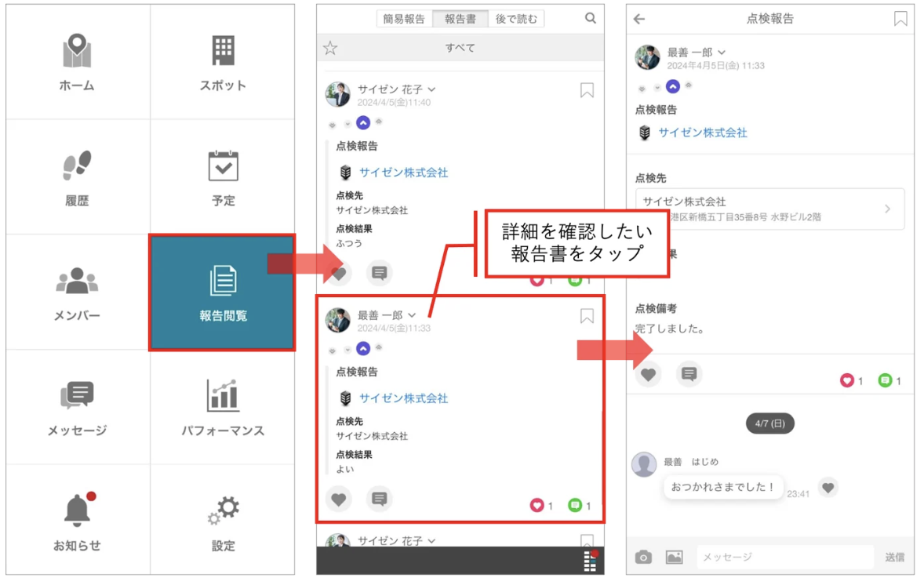924x585 pixels.
Task: Open the お知らせ bell tile
Action: pyautogui.click(x=77, y=520)
